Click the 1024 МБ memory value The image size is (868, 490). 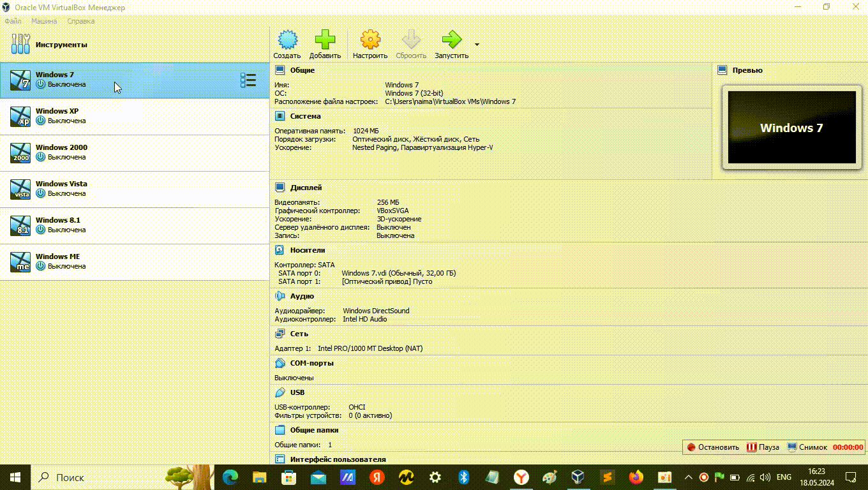(366, 131)
